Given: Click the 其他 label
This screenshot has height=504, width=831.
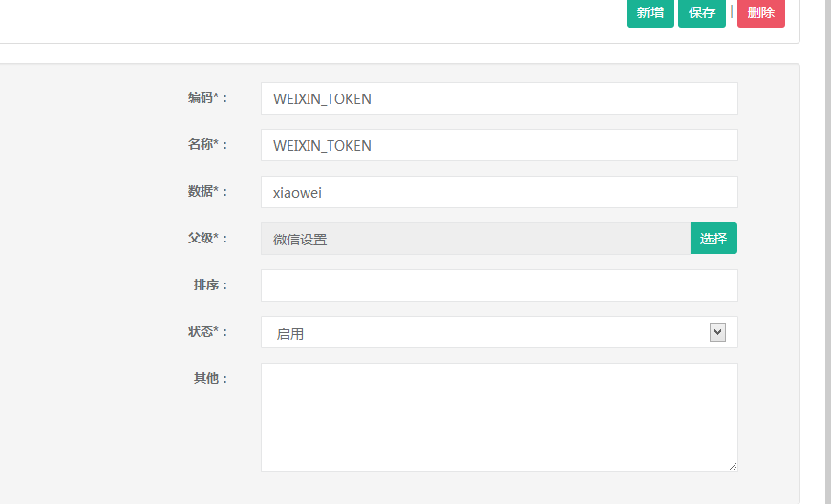Looking at the screenshot, I should [x=210, y=378].
